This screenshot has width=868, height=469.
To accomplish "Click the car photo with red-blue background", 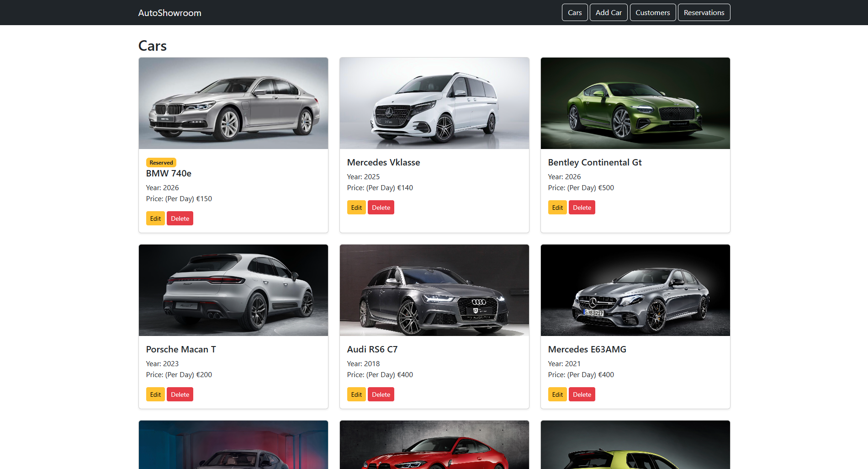I will point(233,445).
